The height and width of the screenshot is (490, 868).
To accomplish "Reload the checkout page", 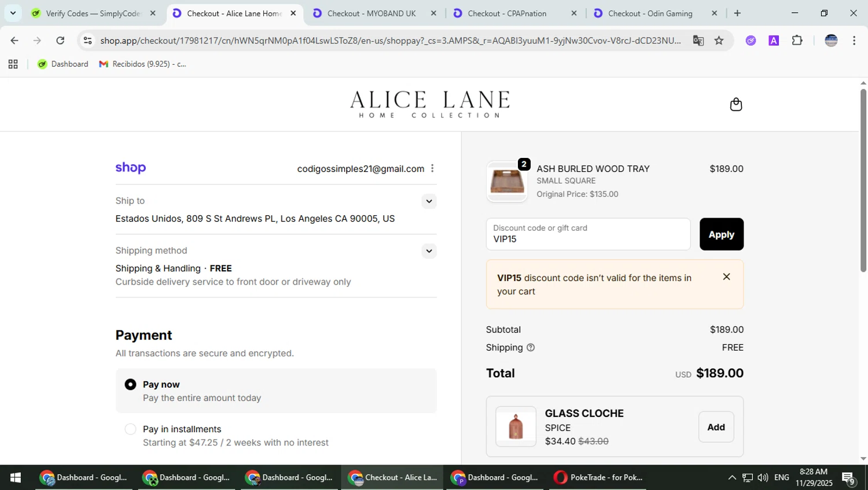I will point(60,40).
